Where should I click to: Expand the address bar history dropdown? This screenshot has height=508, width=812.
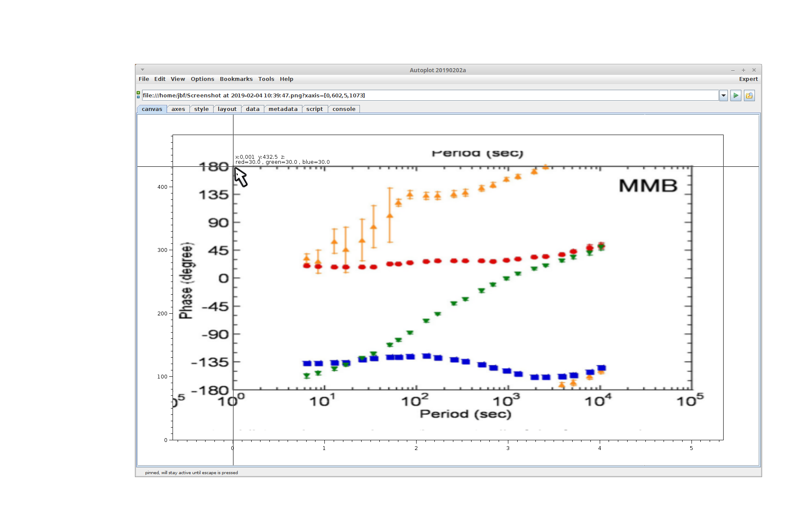pyautogui.click(x=724, y=96)
